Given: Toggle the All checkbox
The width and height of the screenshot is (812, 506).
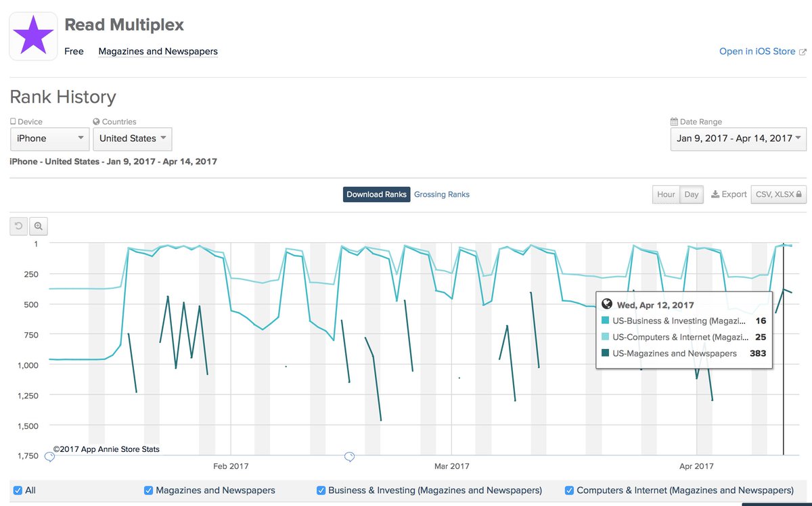Looking at the screenshot, I should click(18, 490).
